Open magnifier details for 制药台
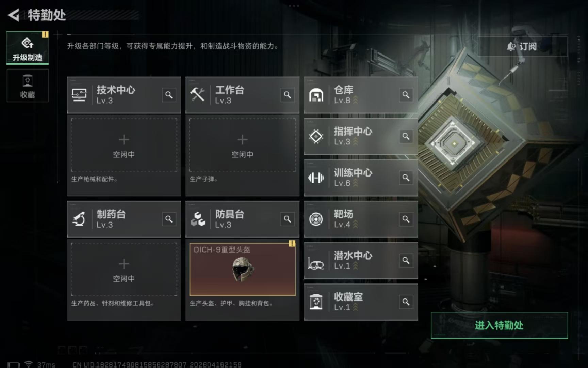This screenshot has width=588, height=368. (169, 219)
